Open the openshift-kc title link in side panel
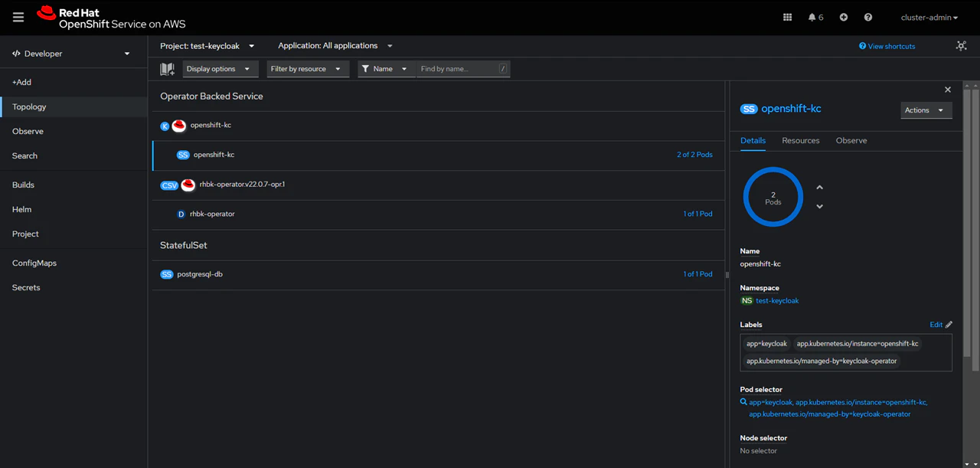980x468 pixels. point(791,109)
